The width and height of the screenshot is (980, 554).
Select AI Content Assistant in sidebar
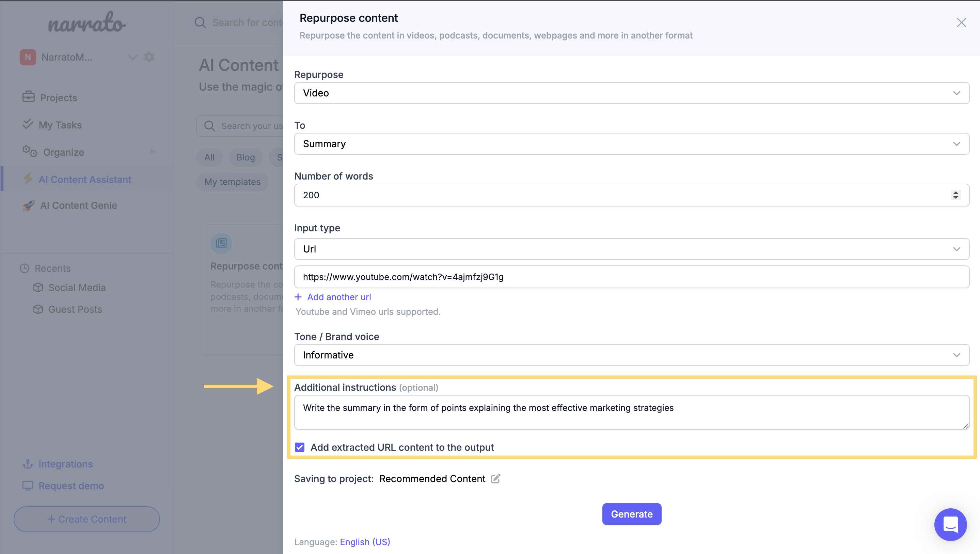pyautogui.click(x=85, y=179)
